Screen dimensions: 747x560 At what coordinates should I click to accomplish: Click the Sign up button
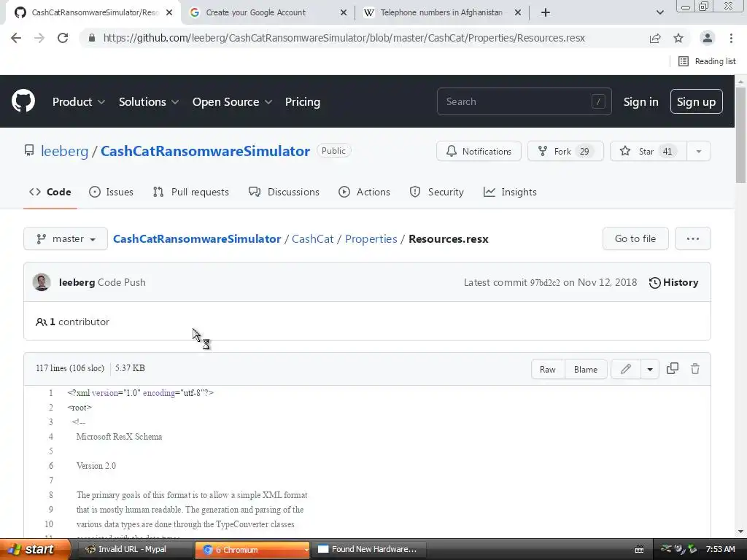click(696, 101)
